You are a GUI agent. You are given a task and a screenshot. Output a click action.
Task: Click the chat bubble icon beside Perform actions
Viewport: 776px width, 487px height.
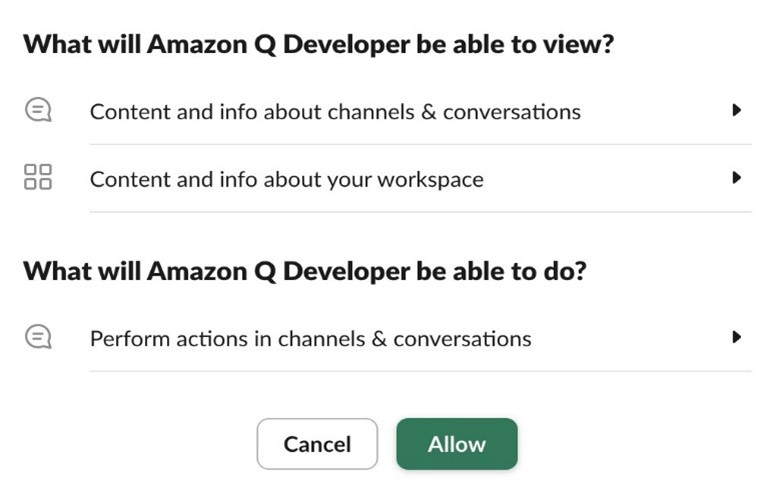[38, 338]
